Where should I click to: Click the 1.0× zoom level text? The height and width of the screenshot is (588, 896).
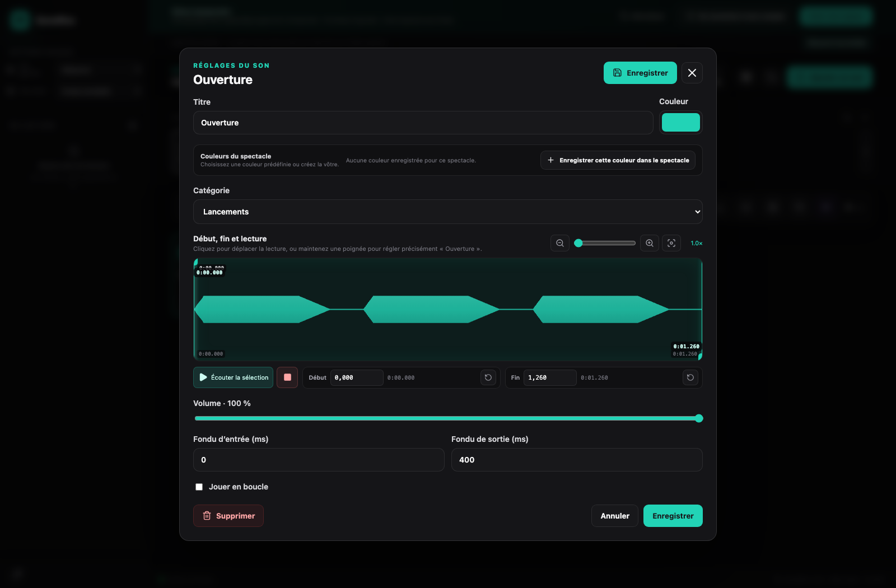click(696, 243)
